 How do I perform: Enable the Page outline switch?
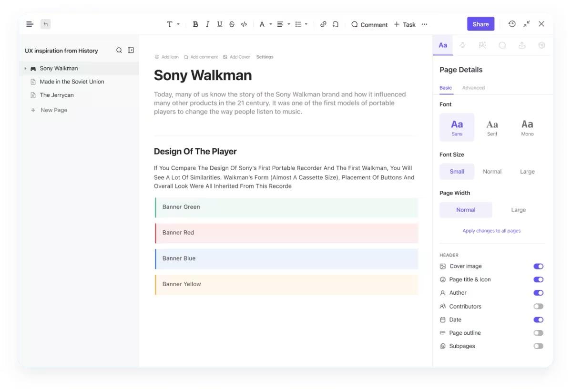tap(538, 333)
